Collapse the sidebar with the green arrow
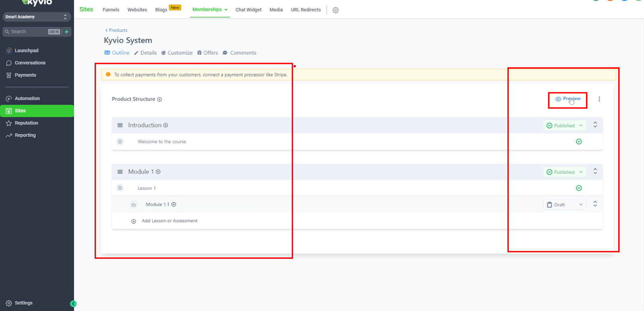Screen dimensions: 644x311 pyautogui.click(x=73, y=304)
